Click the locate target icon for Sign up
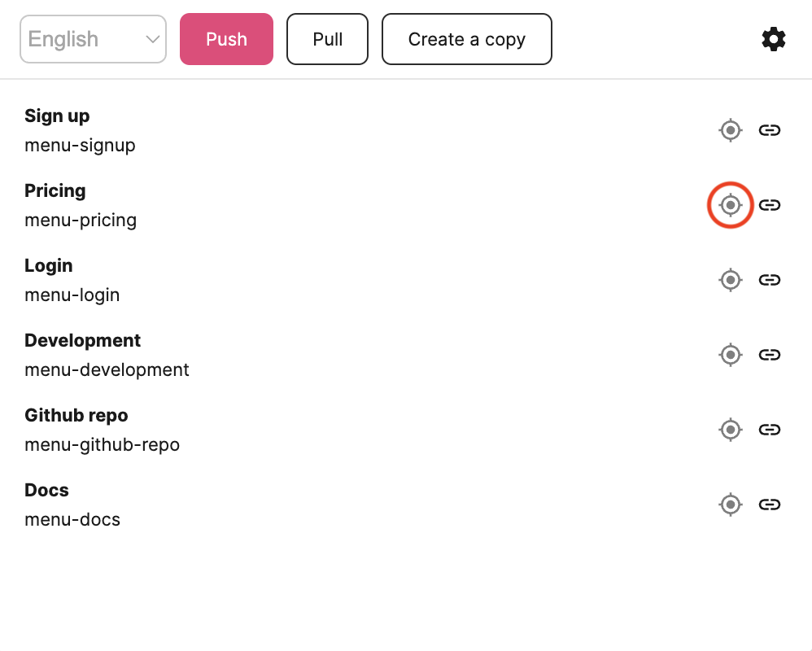Screen dimensions: 812x651 point(731,130)
